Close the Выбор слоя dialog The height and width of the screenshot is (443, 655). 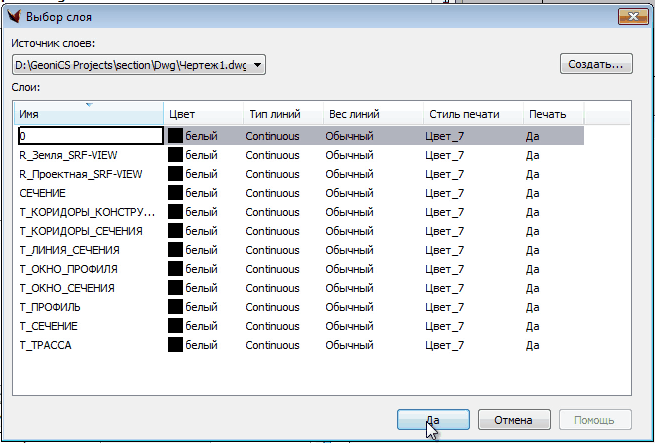click(x=631, y=15)
